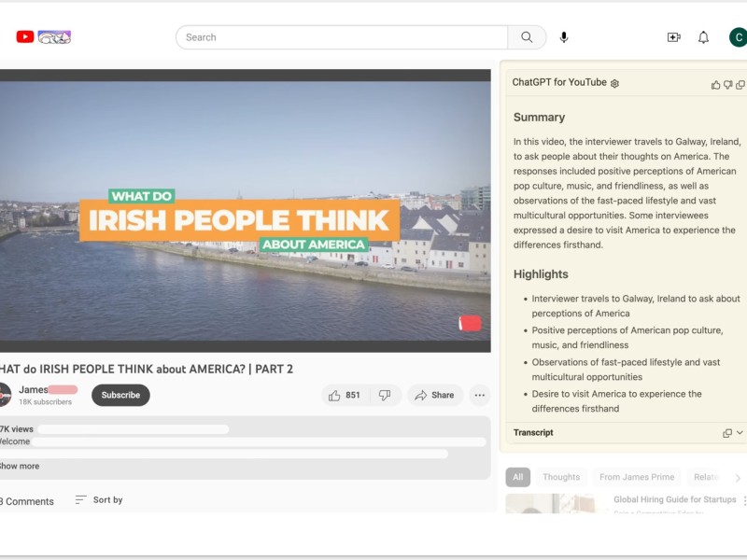
Task: Open the Sort by comments dropdown
Action: tap(99, 500)
